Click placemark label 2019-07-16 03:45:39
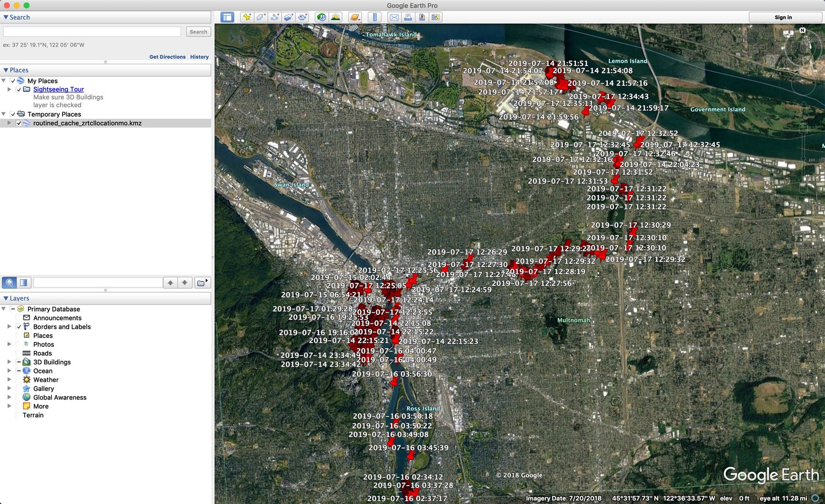This screenshot has height=504, width=825. pos(408,448)
